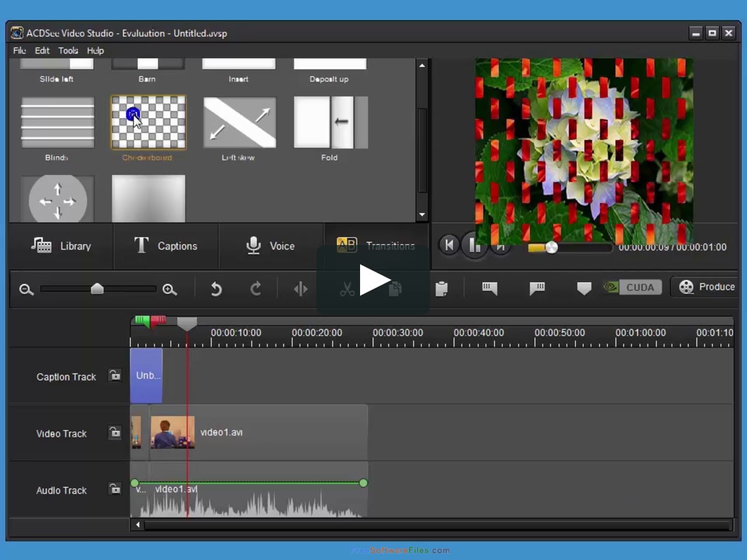
Task: Click the preview seek slider knob
Action: [x=551, y=247]
